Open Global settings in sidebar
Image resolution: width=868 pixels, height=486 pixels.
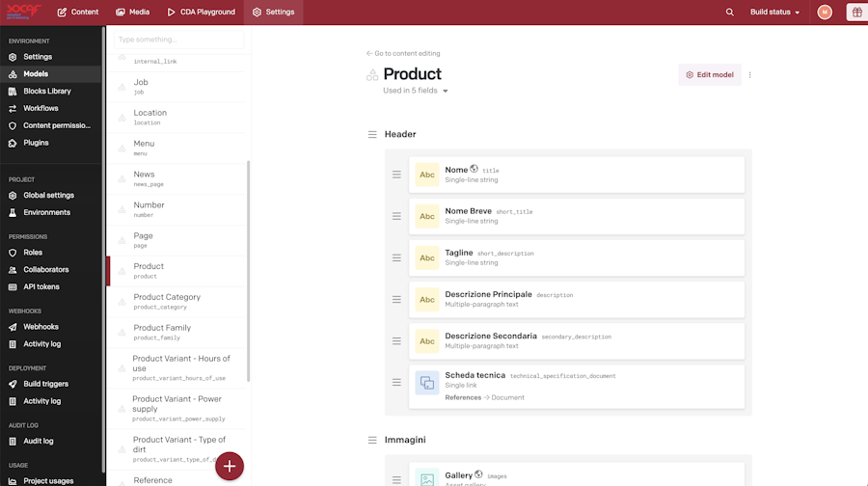[50, 196]
